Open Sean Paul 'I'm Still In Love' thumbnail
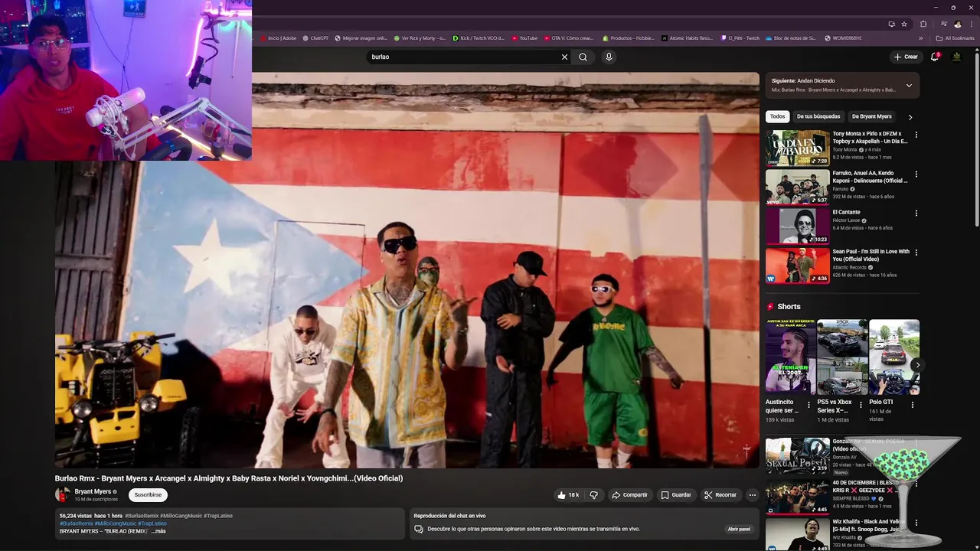This screenshot has width=980, height=551. [x=797, y=265]
